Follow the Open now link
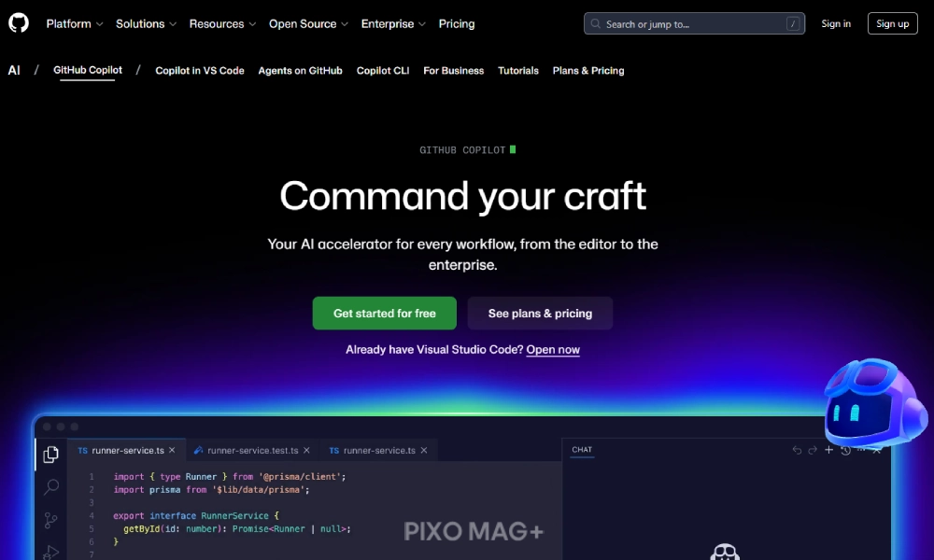The image size is (934, 560). [x=553, y=349]
